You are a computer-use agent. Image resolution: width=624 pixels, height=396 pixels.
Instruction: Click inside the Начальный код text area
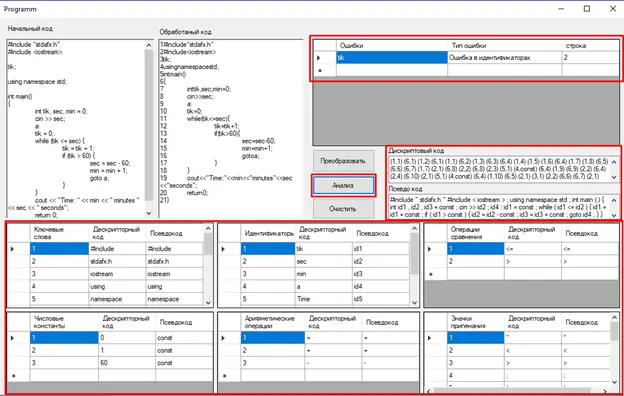pos(76,129)
